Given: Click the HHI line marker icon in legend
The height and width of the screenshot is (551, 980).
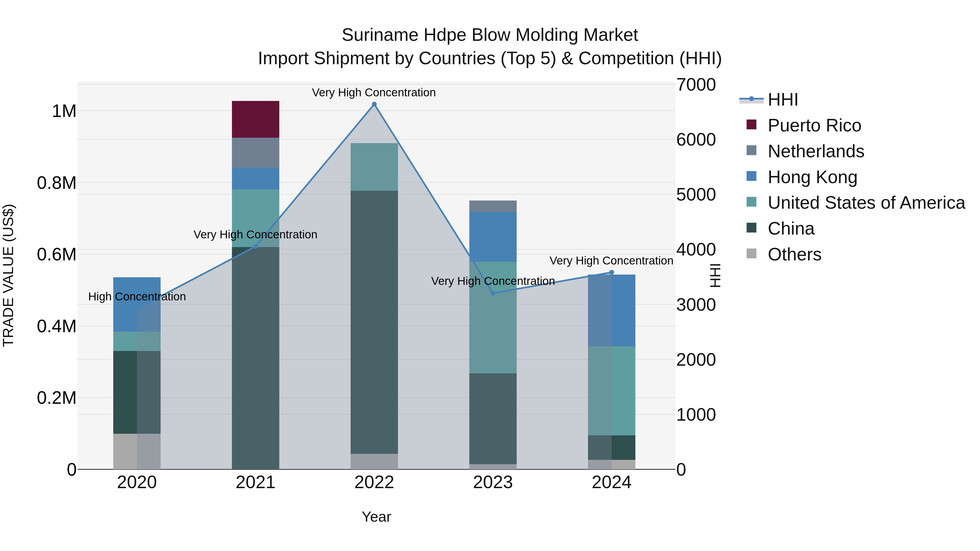Looking at the screenshot, I should (751, 99).
